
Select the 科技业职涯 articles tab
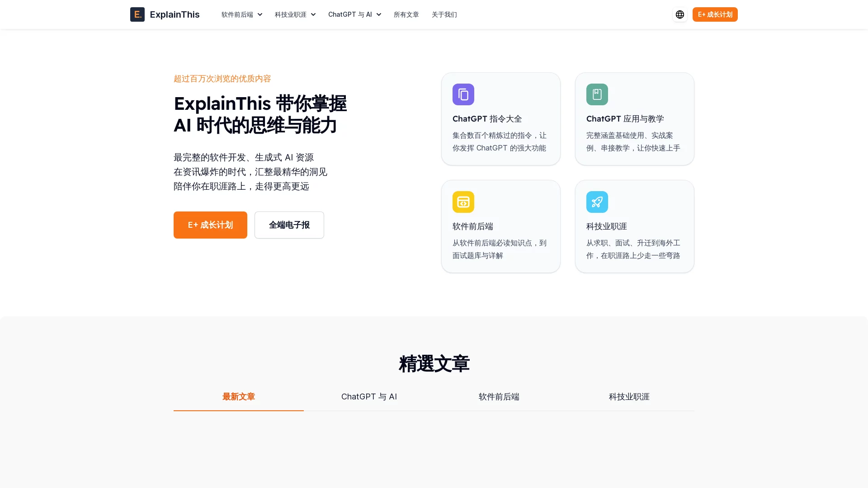pyautogui.click(x=629, y=397)
